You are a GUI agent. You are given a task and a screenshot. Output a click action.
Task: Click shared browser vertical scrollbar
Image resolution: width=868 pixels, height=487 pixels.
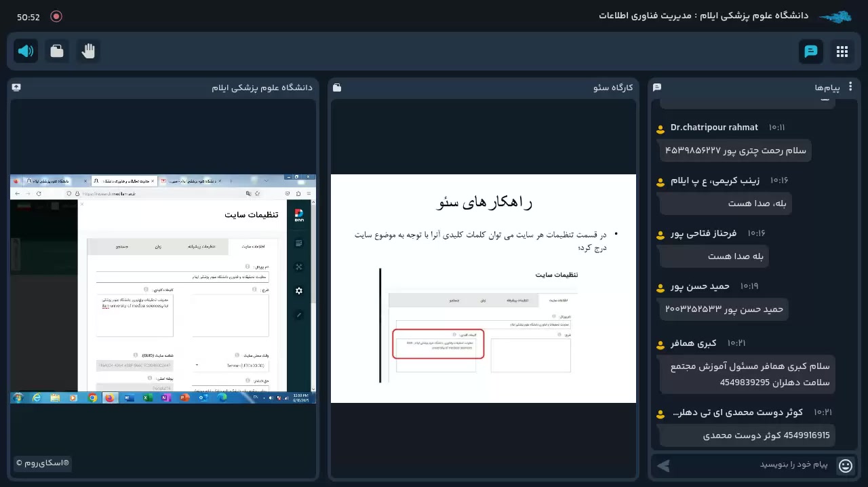pos(313,296)
